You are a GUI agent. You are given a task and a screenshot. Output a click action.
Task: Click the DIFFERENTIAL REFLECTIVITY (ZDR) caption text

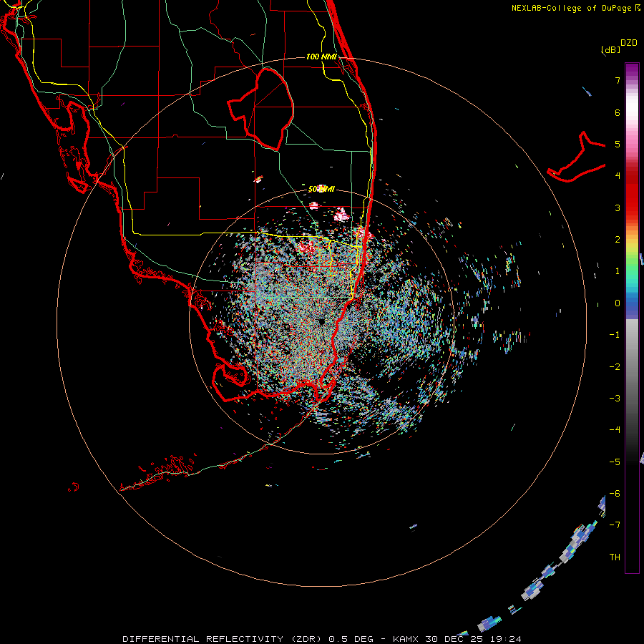pos(224,639)
